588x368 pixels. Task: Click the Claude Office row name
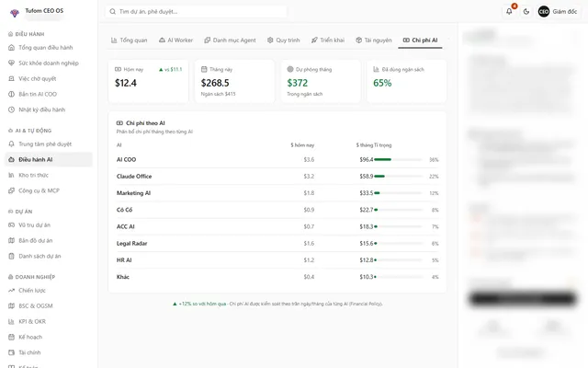(x=134, y=177)
